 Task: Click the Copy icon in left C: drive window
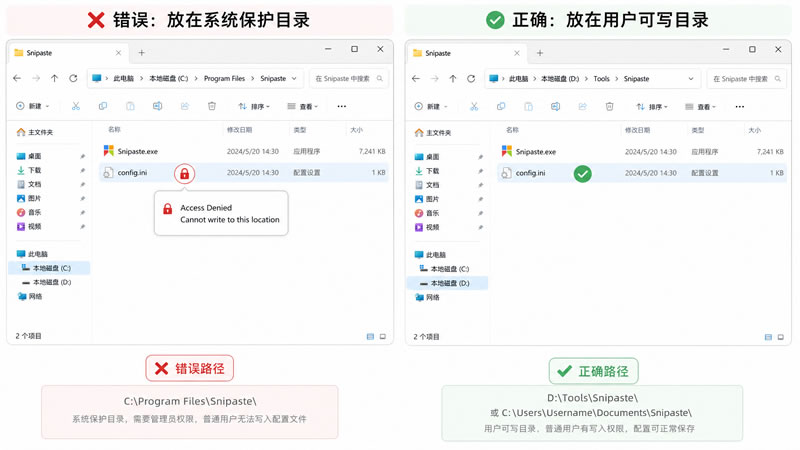point(103,106)
